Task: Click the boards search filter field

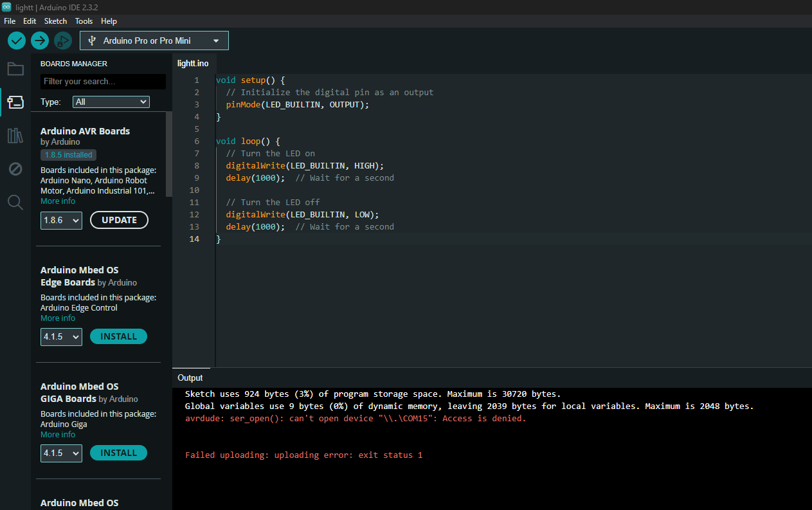Action: pos(102,82)
